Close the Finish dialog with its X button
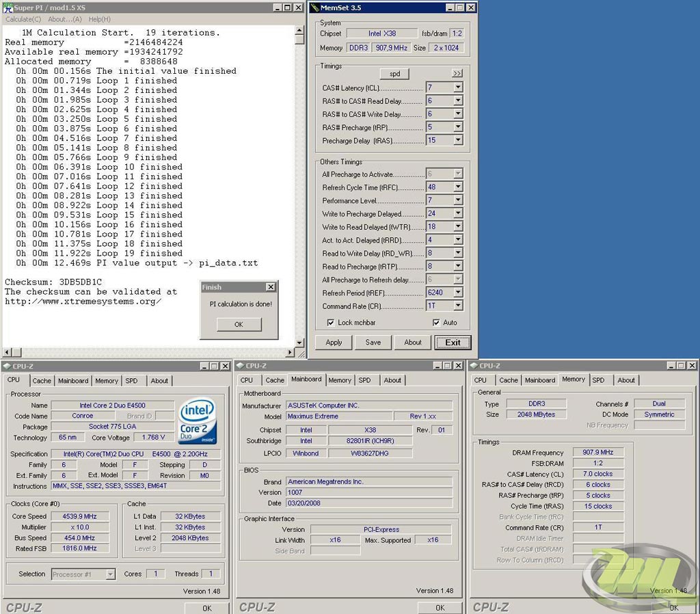The width and height of the screenshot is (700, 614). pyautogui.click(x=271, y=287)
